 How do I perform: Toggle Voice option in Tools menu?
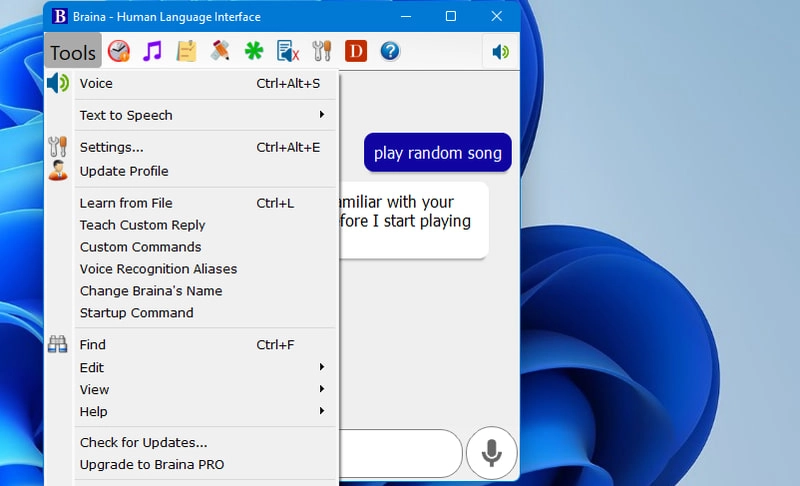point(96,84)
